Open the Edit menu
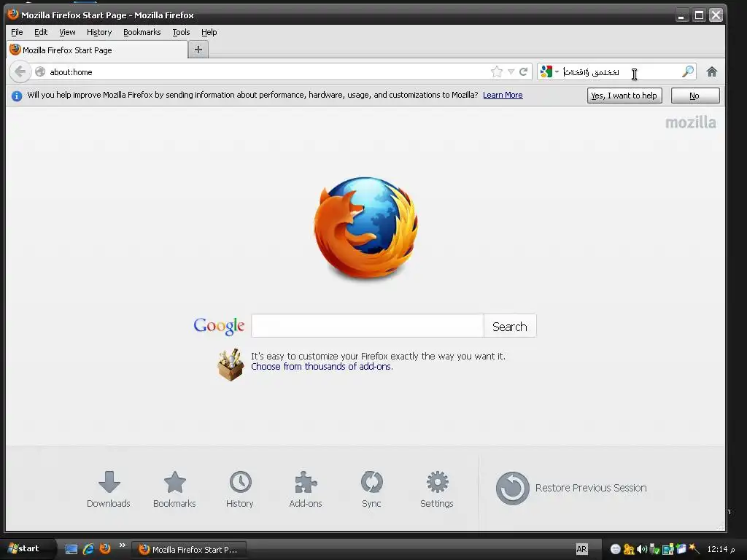Screen dimensions: 747x560 pyautogui.click(x=41, y=32)
